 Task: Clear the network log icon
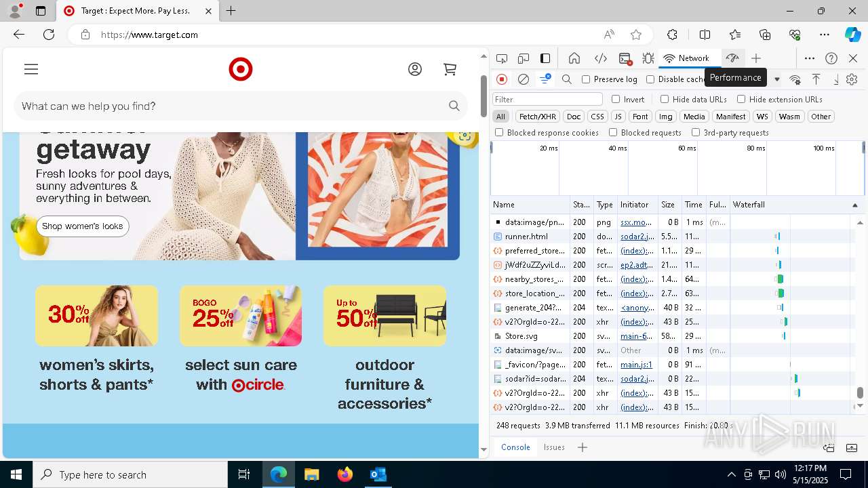pyautogui.click(x=524, y=79)
